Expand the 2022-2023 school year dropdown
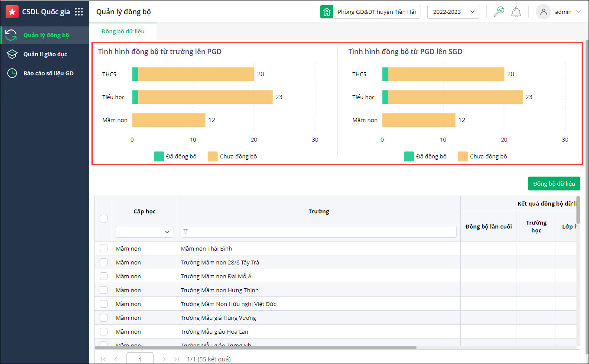This screenshot has height=364, width=589. [x=453, y=12]
